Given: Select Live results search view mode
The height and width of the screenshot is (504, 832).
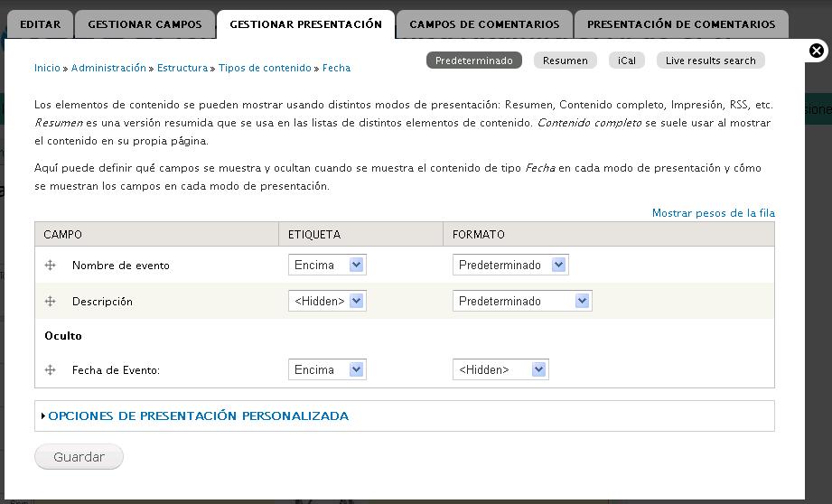Looking at the screenshot, I should pyautogui.click(x=710, y=61).
